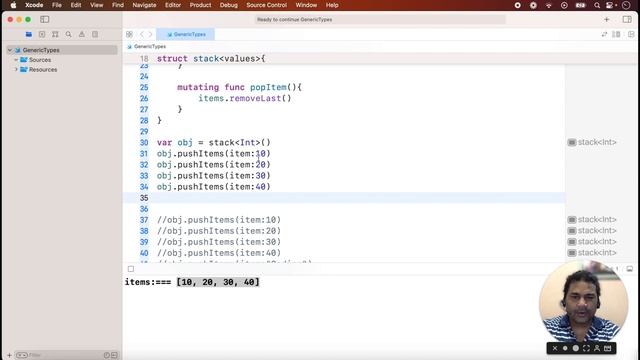This screenshot has width=640, height=360.
Task: Click the Ready to continue GenericTypes status bar
Action: point(380,19)
